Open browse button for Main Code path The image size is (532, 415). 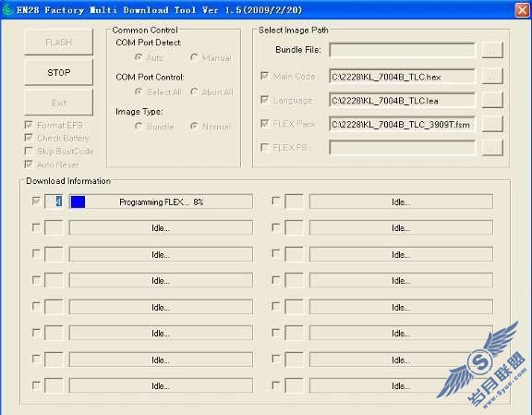492,76
